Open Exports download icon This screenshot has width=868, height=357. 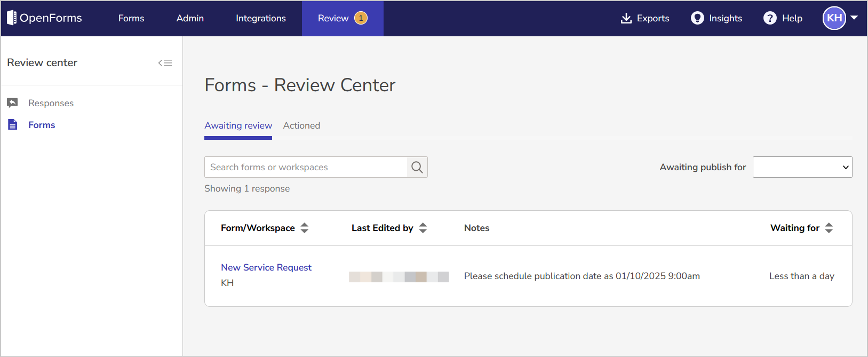click(626, 18)
